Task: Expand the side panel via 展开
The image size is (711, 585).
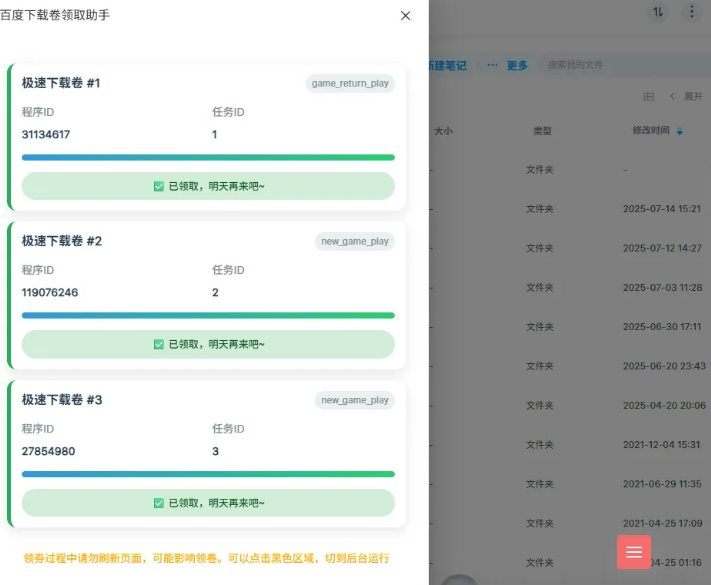Action: (686, 96)
